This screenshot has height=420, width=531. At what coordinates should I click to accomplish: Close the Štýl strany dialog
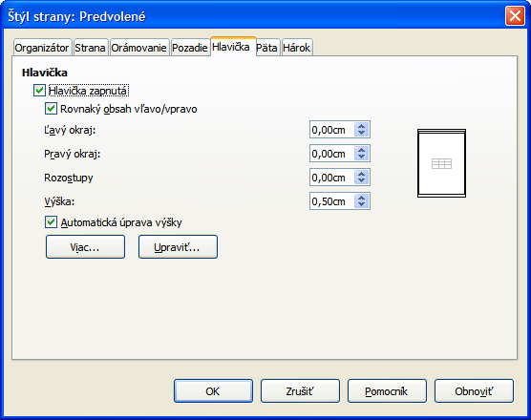(x=515, y=16)
